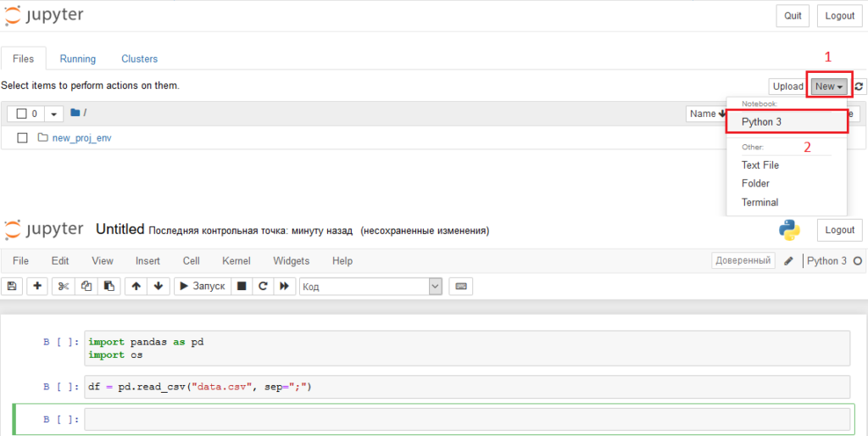Switch to the Running tab
This screenshot has height=436, width=868.
click(77, 59)
